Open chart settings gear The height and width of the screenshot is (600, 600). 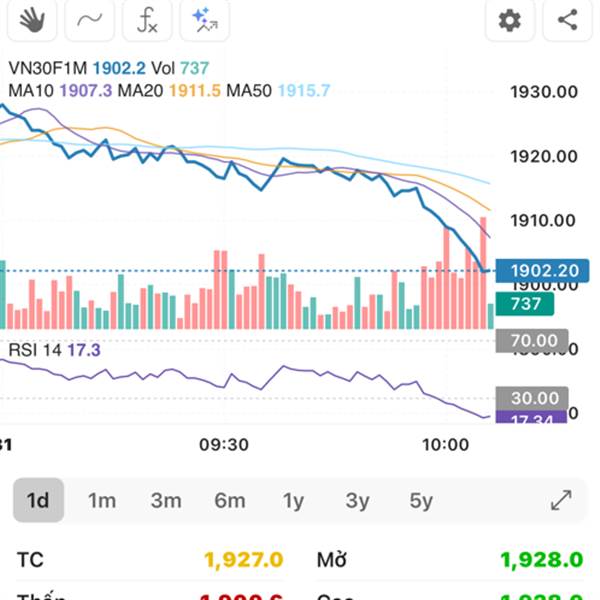510,19
